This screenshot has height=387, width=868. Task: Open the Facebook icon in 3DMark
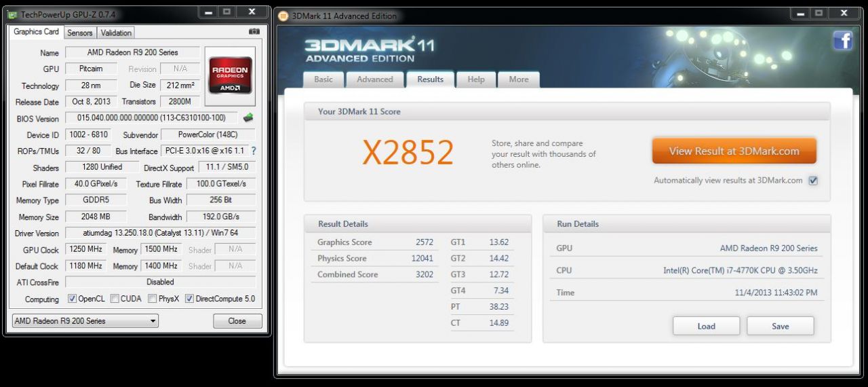tap(843, 41)
